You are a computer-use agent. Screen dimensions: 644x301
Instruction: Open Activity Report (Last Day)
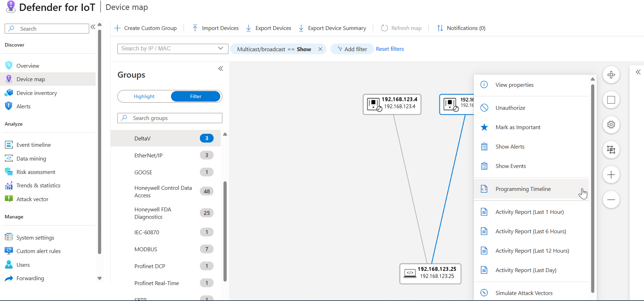[x=531, y=270]
